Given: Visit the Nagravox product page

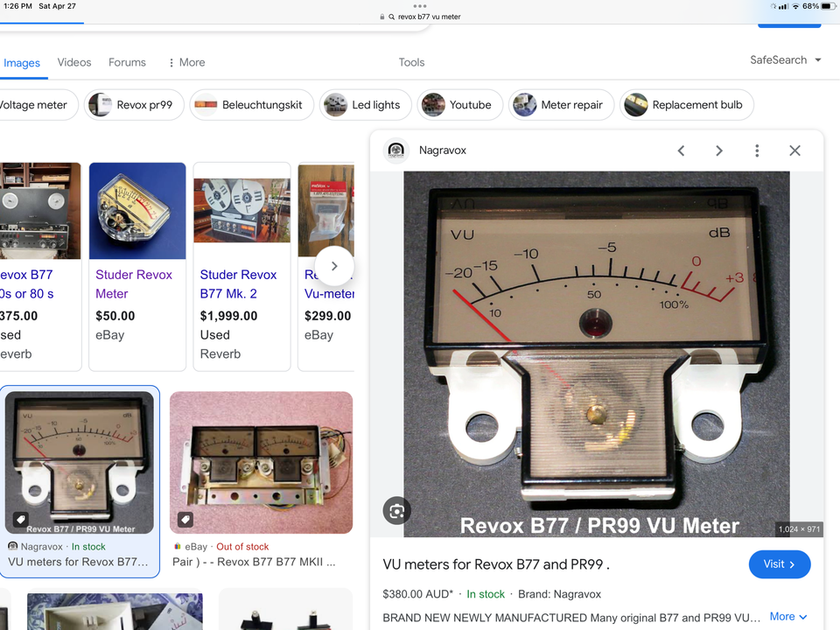Looking at the screenshot, I should (x=780, y=564).
